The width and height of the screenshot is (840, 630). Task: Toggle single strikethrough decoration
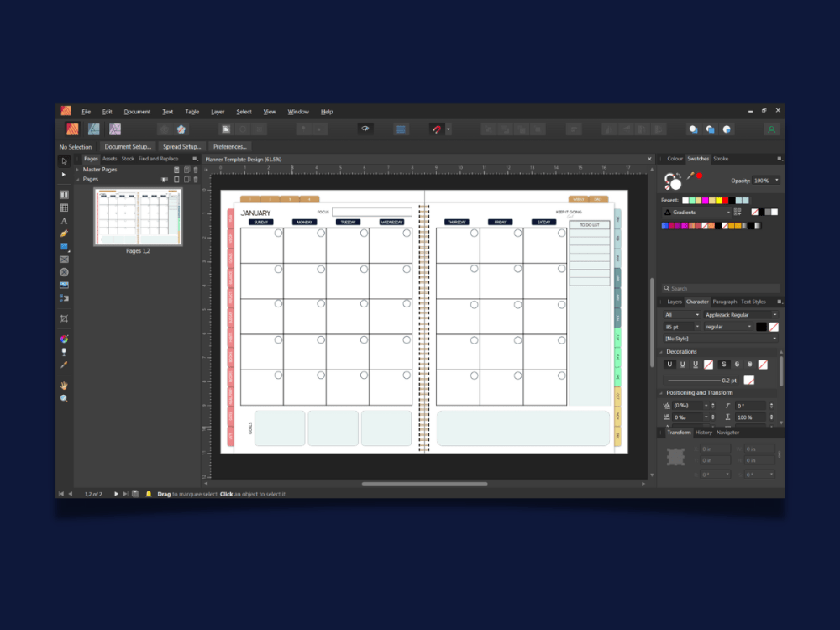(738, 365)
